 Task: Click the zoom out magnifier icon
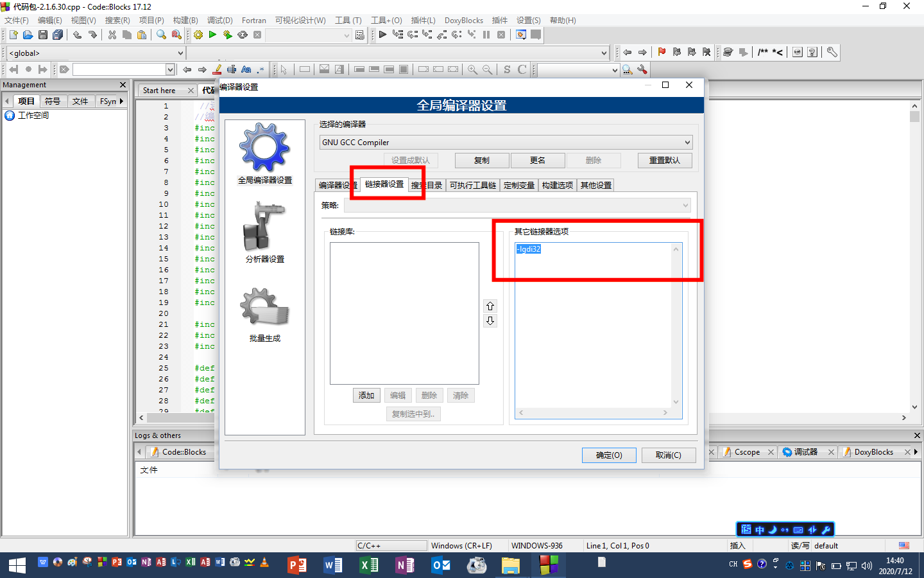[487, 69]
